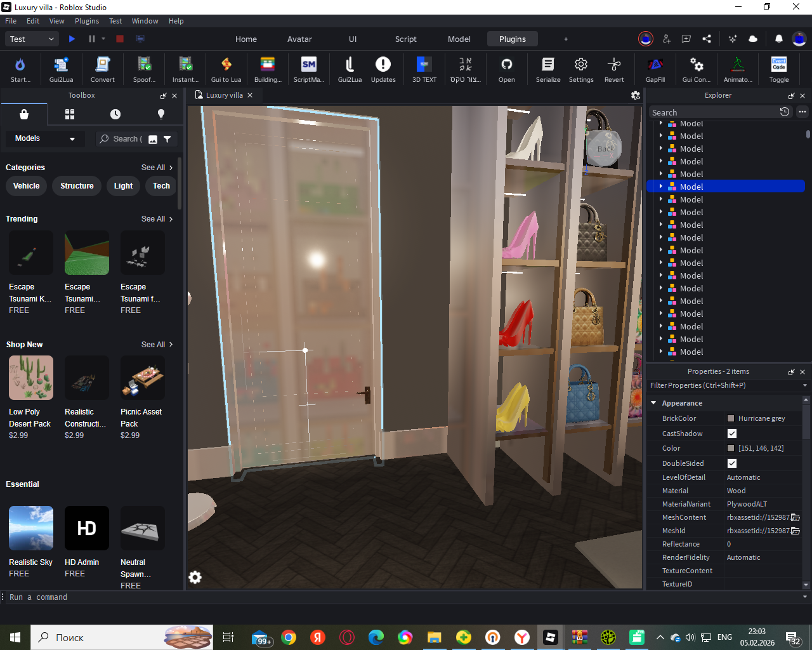The image size is (812, 650).
Task: Open plugin Settings gear in ribbon
Action: [581, 69]
